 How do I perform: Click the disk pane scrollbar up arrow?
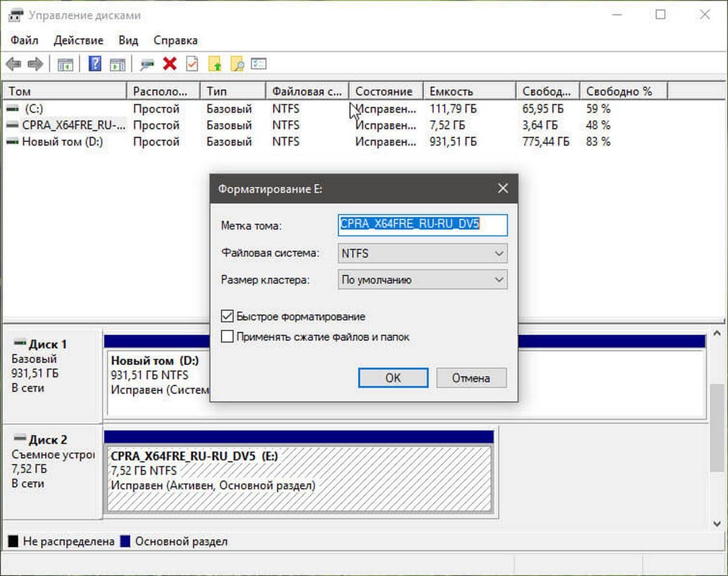click(716, 334)
